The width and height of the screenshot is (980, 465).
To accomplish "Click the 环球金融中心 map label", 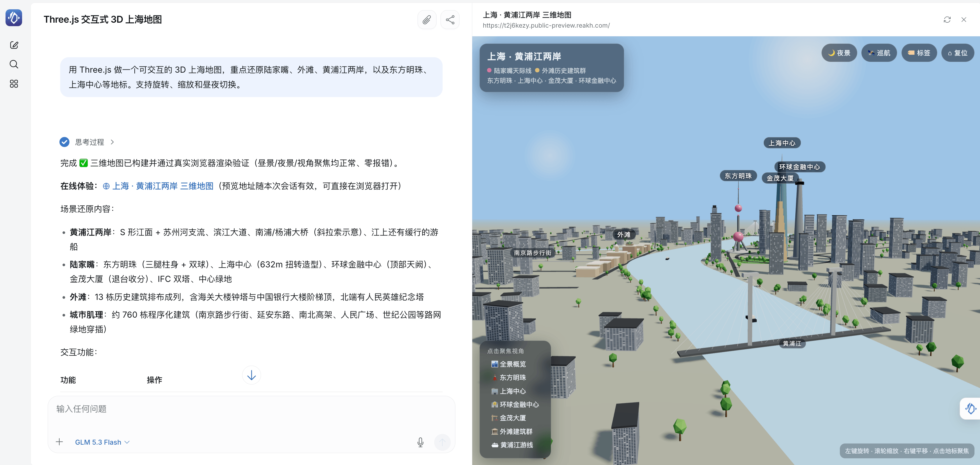I will point(800,167).
